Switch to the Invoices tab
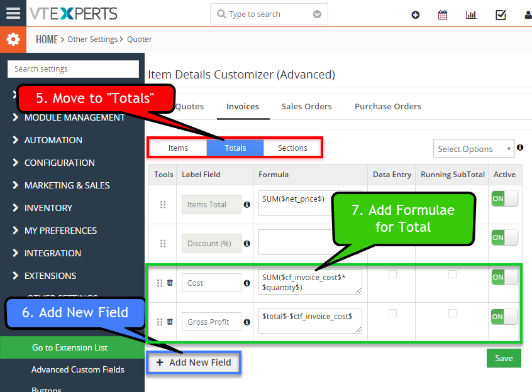Viewport: 532px width, 392px height. click(x=243, y=106)
